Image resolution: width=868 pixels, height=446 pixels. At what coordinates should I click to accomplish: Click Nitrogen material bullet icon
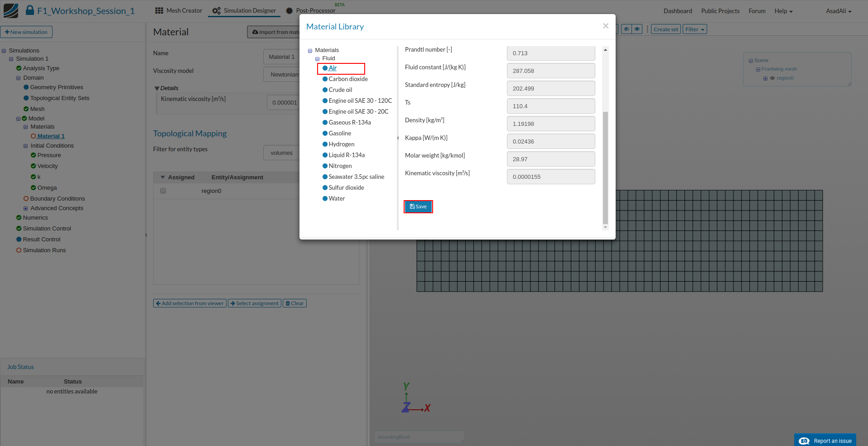[325, 166]
